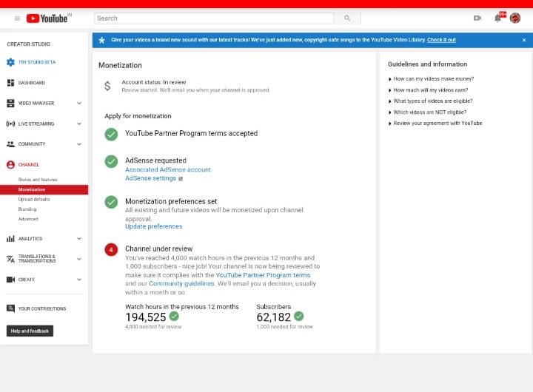Click Your Contributions label in sidebar
533x392 pixels.
pos(42,308)
